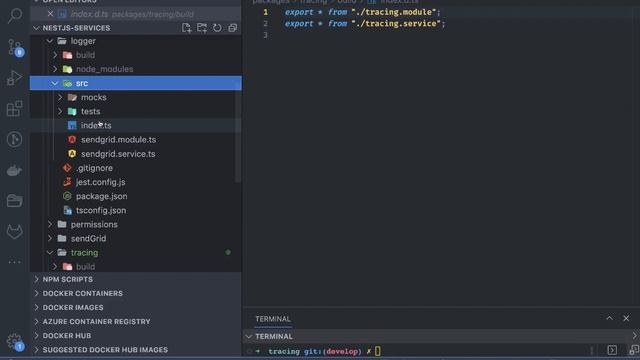Collapse all folders in explorer
This screenshot has width=640, height=360.
coord(233,28)
